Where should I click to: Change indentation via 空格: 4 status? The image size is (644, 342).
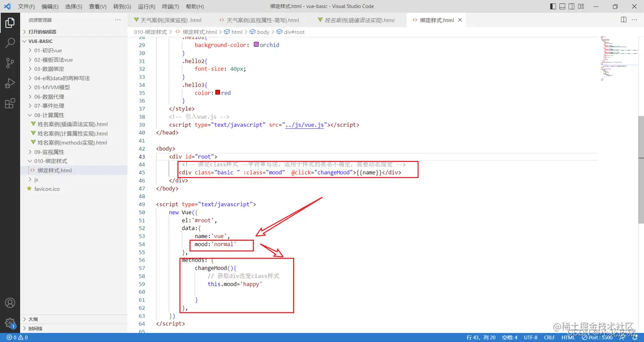tap(509, 337)
